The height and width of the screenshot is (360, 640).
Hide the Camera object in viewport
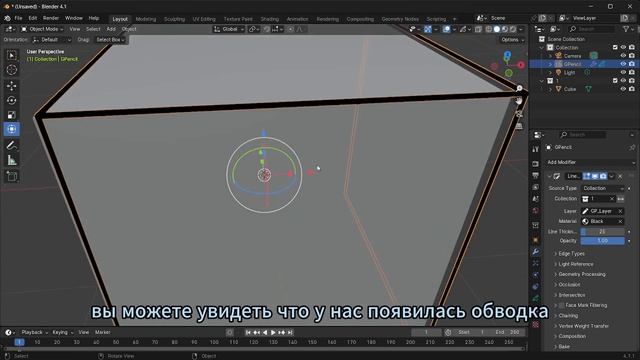[x=623, y=56]
